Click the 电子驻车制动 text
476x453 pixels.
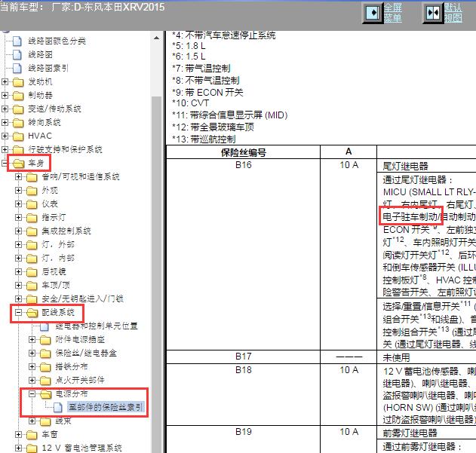[410, 216]
